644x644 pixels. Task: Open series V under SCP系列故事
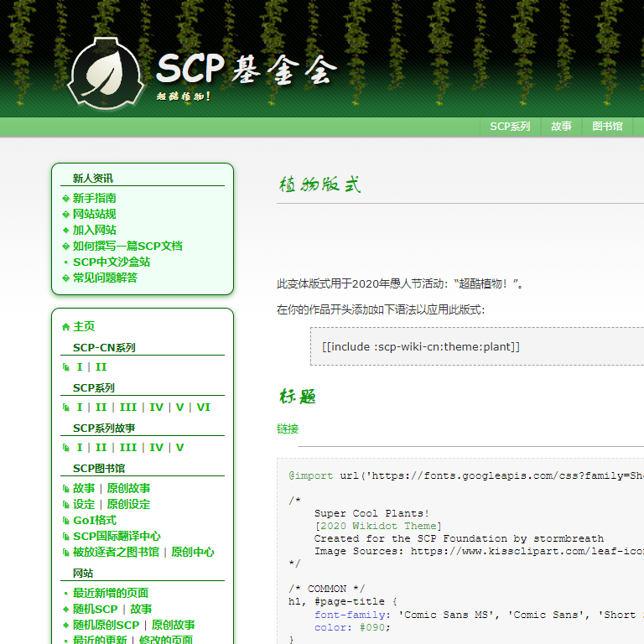coord(179,448)
